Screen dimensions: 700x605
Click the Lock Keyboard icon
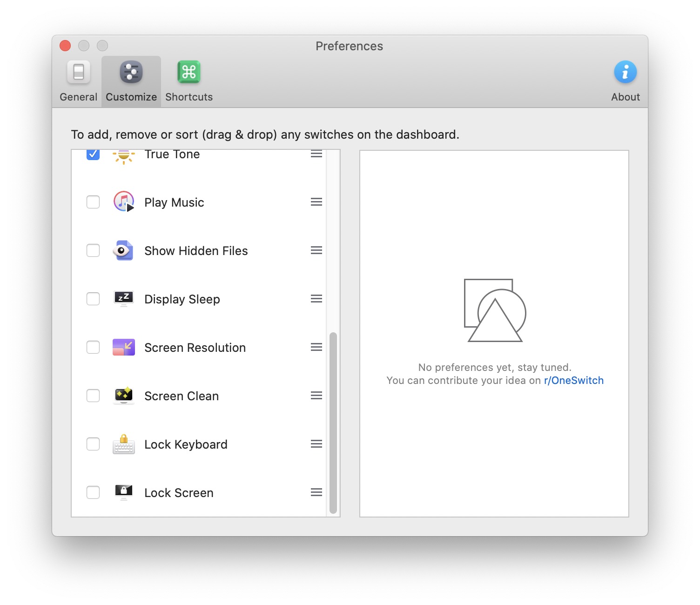(123, 444)
